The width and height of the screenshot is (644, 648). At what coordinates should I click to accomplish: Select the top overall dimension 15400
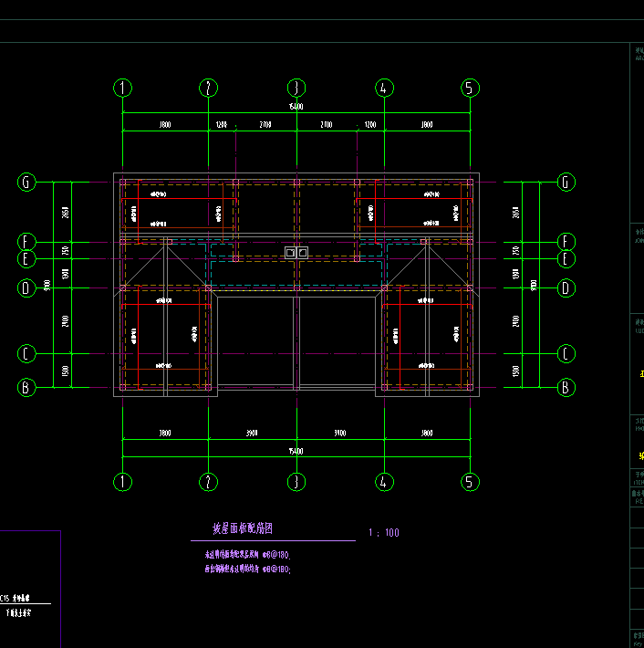tap(296, 107)
